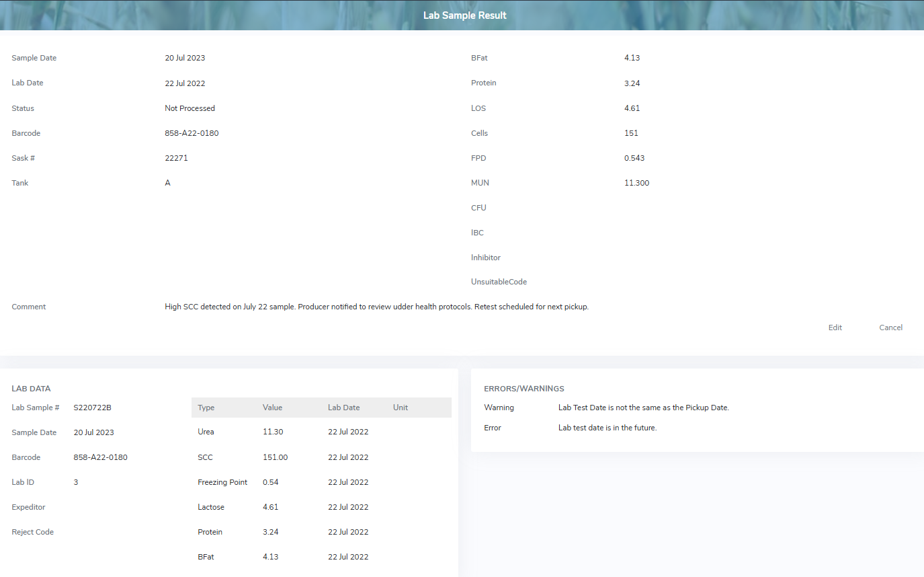
Task: Click the Value column header
Action: coord(272,408)
